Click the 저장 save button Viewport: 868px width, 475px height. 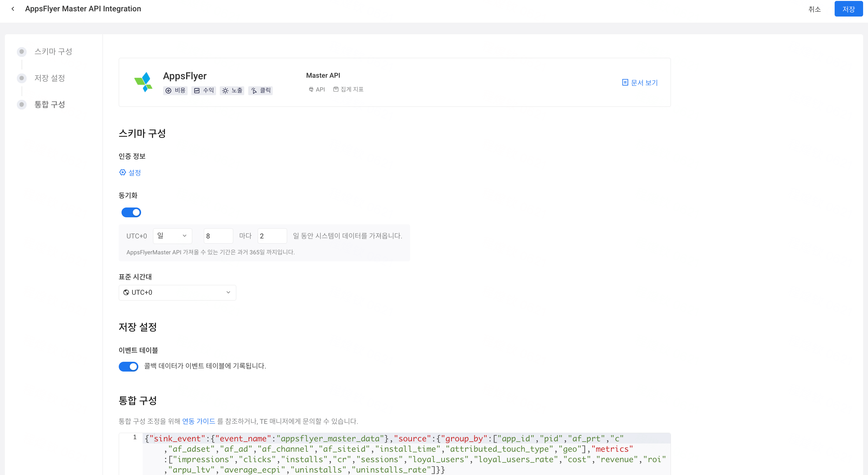[x=848, y=9]
